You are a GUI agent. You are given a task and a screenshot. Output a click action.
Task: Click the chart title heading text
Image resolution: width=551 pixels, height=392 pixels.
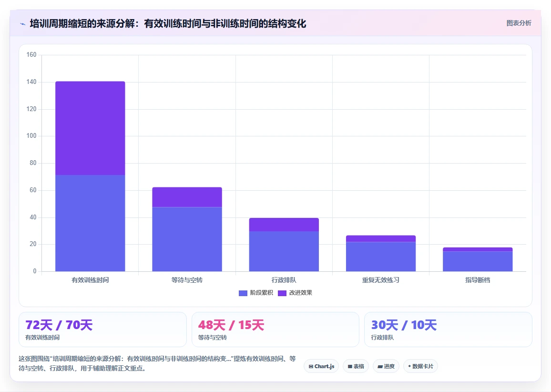(168, 23)
